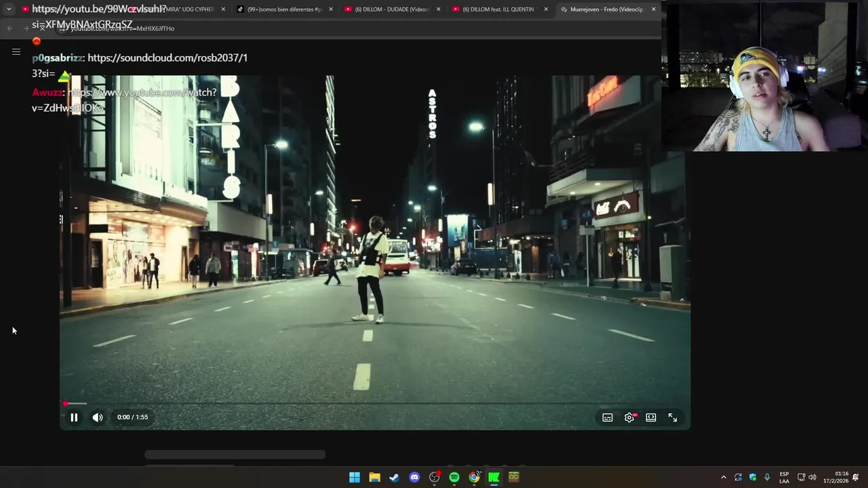This screenshot has height=488, width=868.
Task: Open the soundcloud.com/rosb2037 chat link
Action: pos(167,58)
